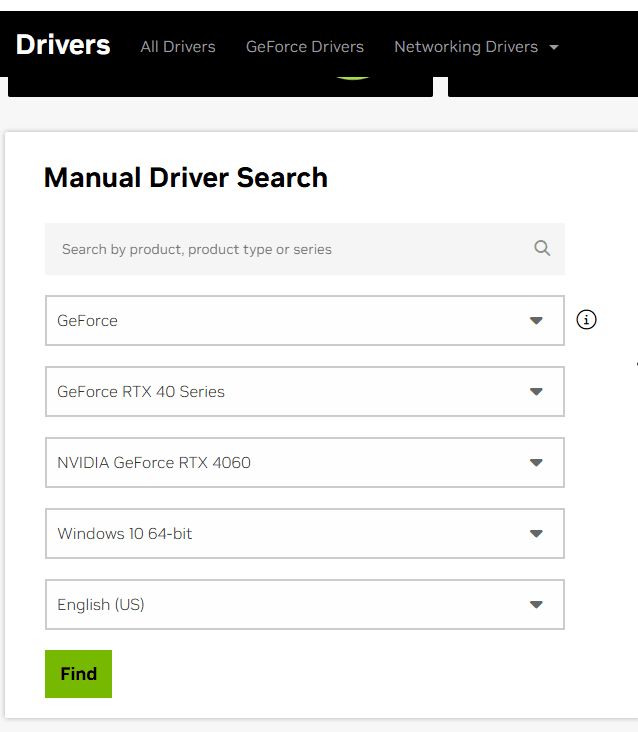This screenshot has height=732, width=638.
Task: Change the Windows 10 64-bit operating system selection
Action: click(290, 534)
